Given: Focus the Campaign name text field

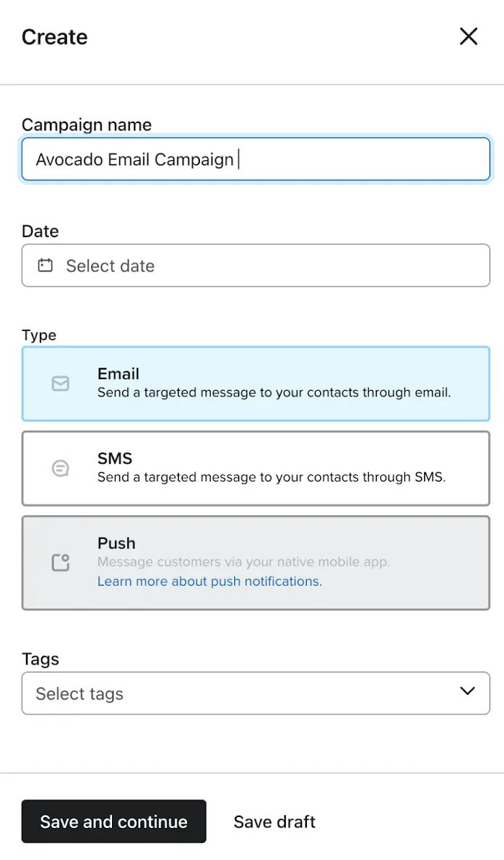Looking at the screenshot, I should [x=255, y=159].
